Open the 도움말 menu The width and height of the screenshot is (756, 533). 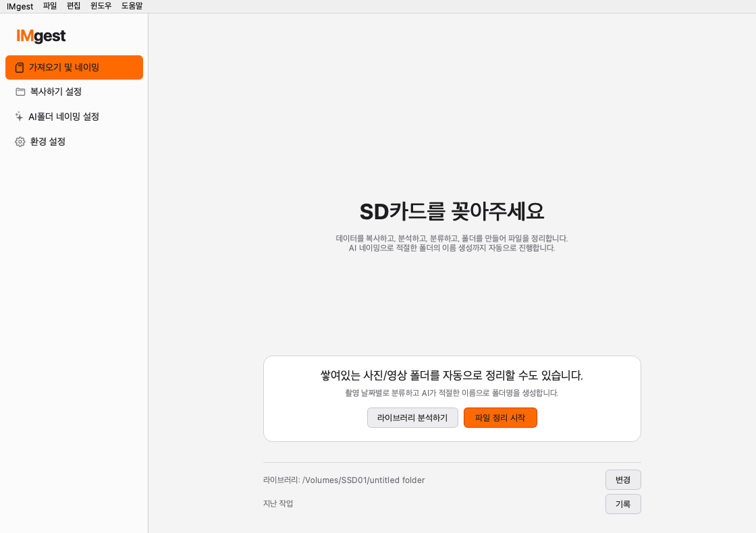[132, 6]
